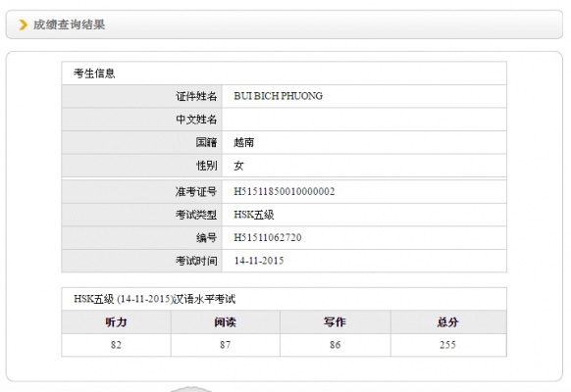The width and height of the screenshot is (571, 392).
Task: Click the HSK五级 (14-11-2015)汉语水平考试 heading
Action: pos(155,299)
